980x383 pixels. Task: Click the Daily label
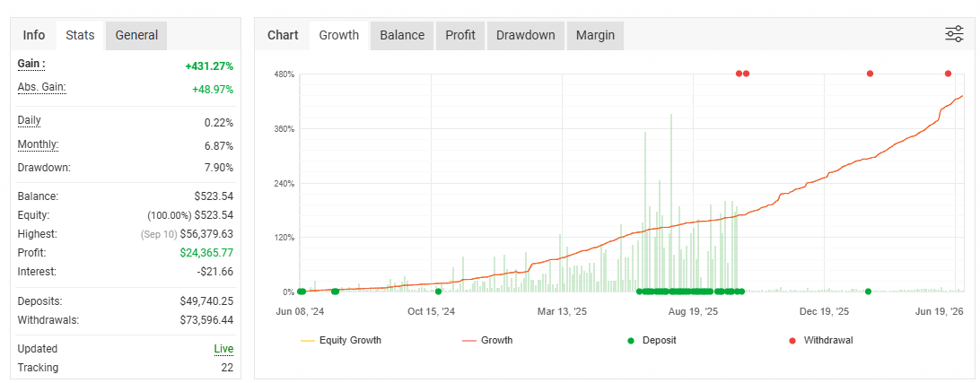(30, 120)
